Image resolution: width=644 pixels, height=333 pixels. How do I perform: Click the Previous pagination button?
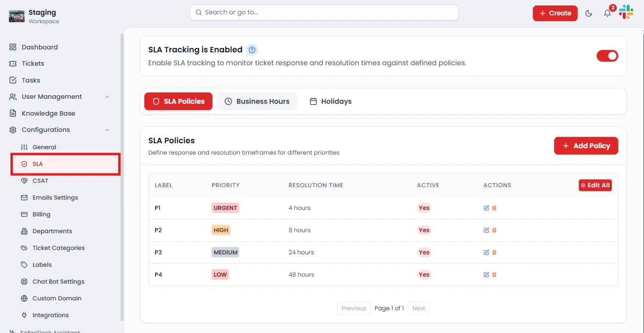(x=354, y=308)
